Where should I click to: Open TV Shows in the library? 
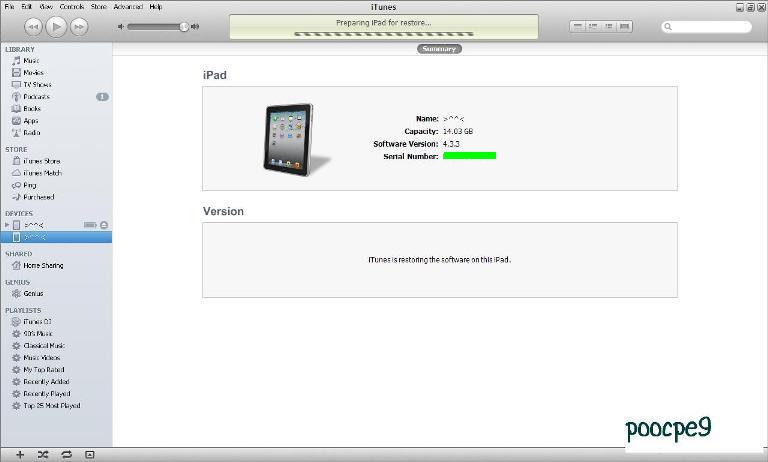point(37,85)
